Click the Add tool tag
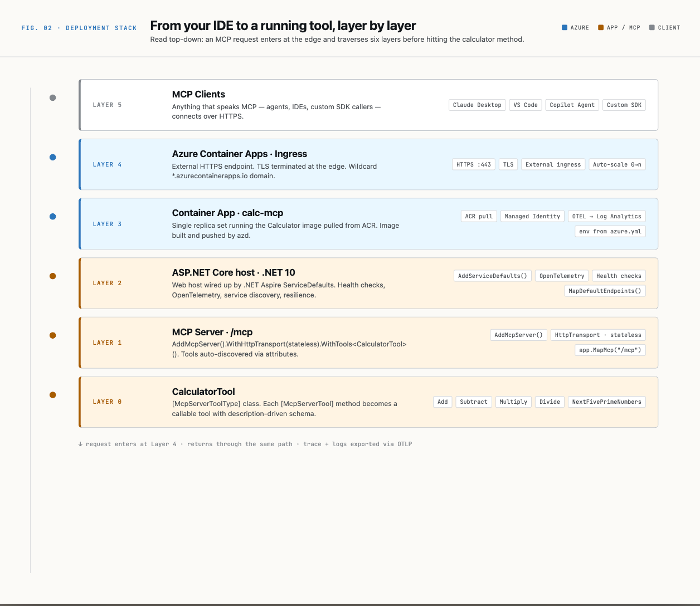The width and height of the screenshot is (700, 606). [x=443, y=402]
